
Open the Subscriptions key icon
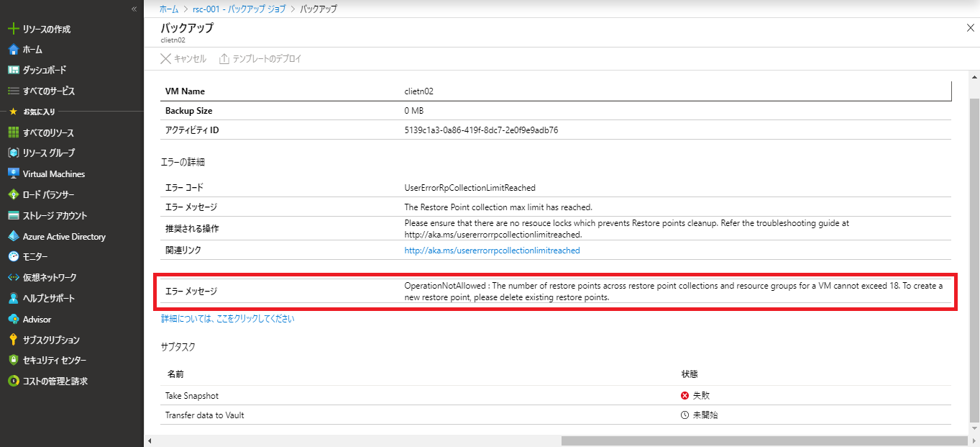tap(13, 340)
